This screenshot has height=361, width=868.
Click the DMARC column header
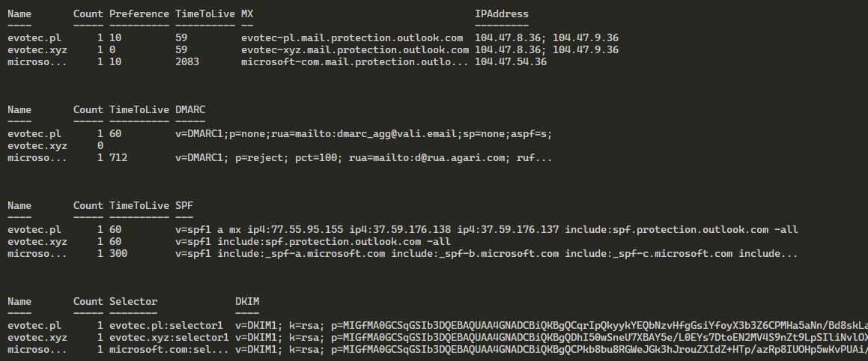[x=190, y=109]
